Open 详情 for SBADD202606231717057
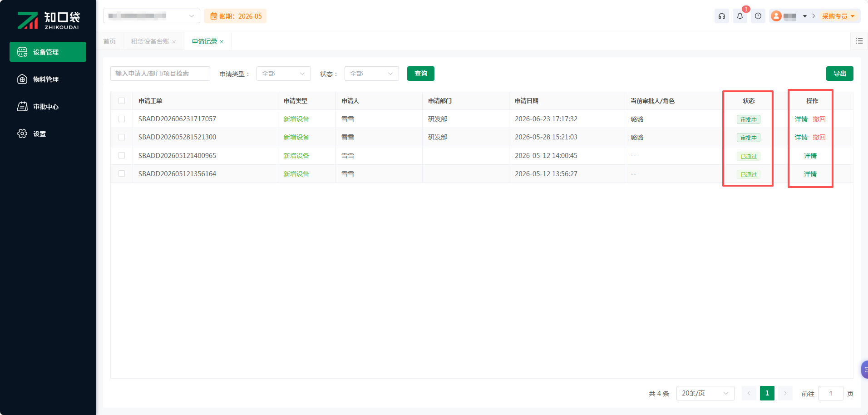The width and height of the screenshot is (868, 415). (801, 119)
